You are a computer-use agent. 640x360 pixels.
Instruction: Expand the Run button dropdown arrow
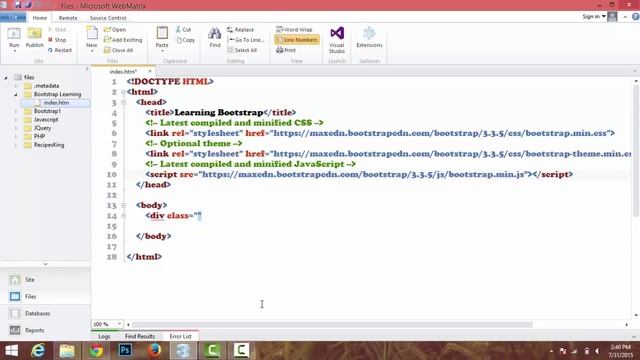pyautogui.click(x=14, y=51)
